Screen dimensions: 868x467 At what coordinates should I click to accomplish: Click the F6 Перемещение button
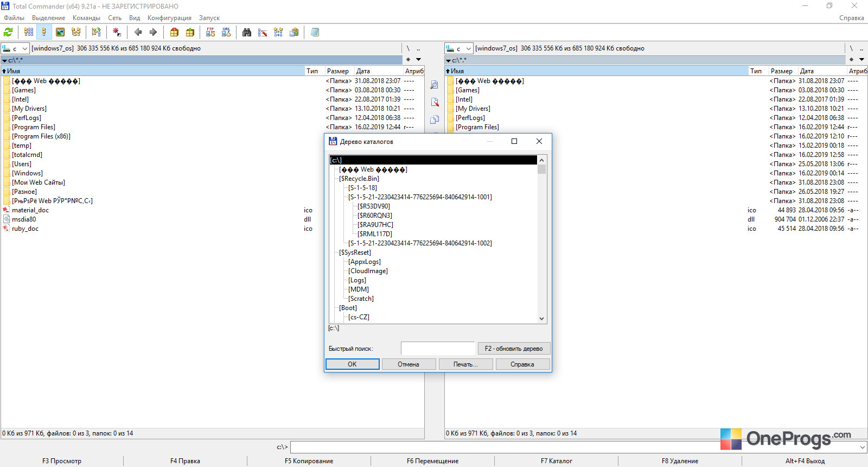click(432, 461)
